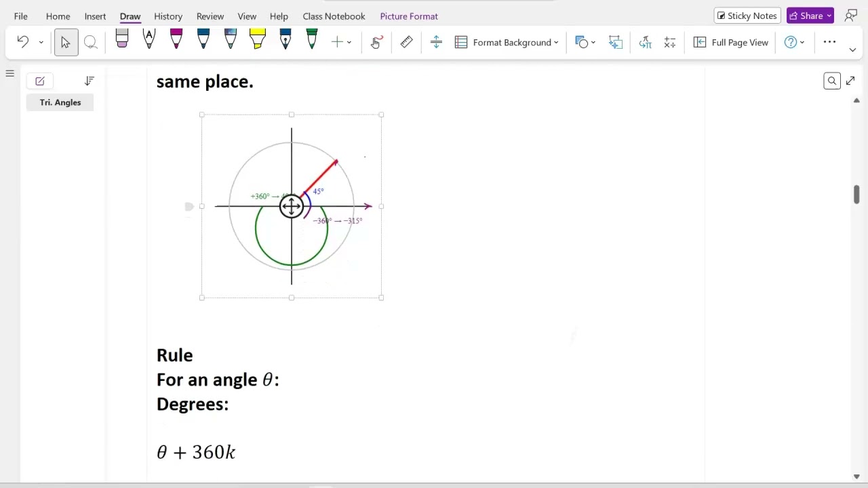Open the feedback person icon
Image resolution: width=868 pixels, height=488 pixels.
pyautogui.click(x=851, y=16)
